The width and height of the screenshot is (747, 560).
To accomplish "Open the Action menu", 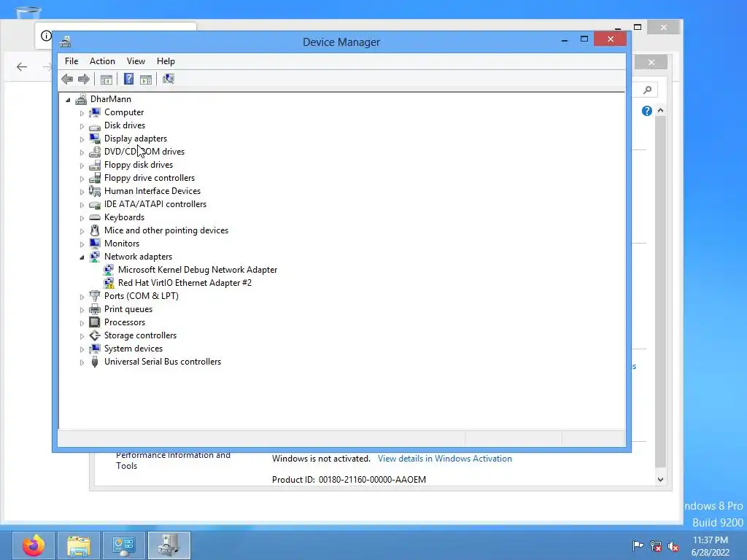I will click(102, 61).
